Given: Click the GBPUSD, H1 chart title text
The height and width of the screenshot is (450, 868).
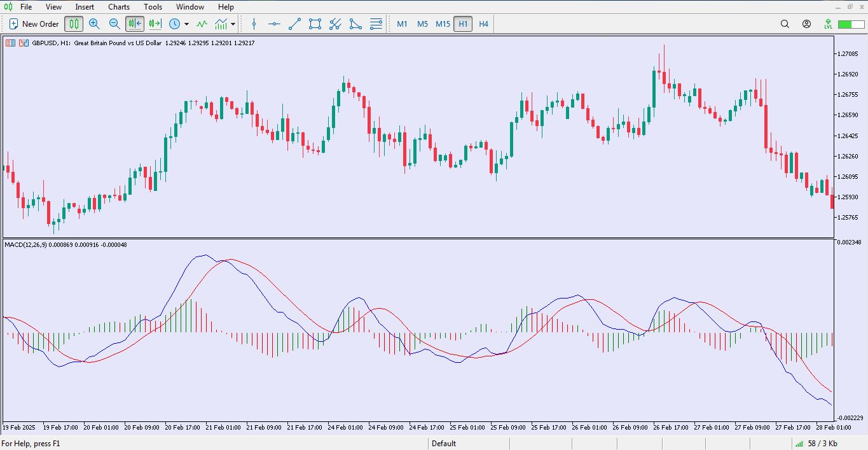Looking at the screenshot, I should click(52, 43).
